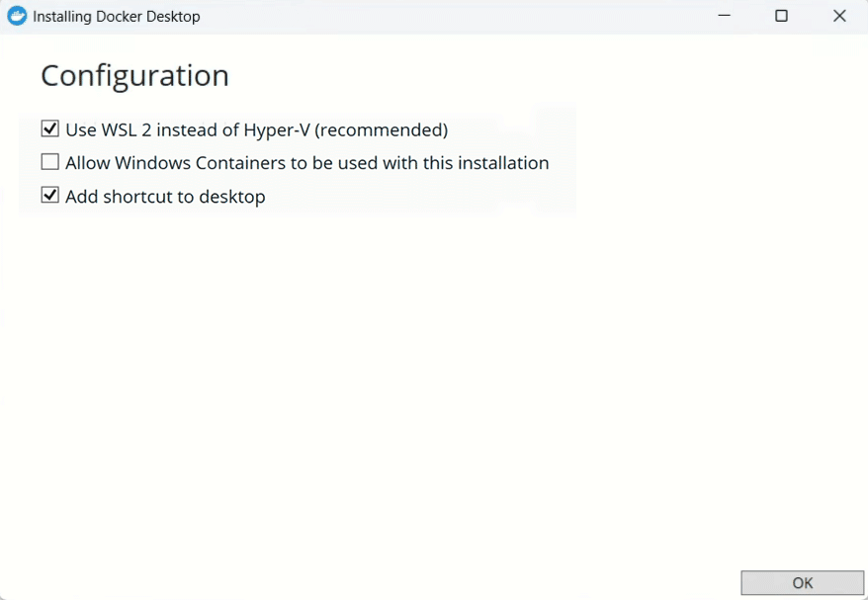The width and height of the screenshot is (868, 600).
Task: Toggle the WSL 2 recommended checkbox
Action: [49, 129]
